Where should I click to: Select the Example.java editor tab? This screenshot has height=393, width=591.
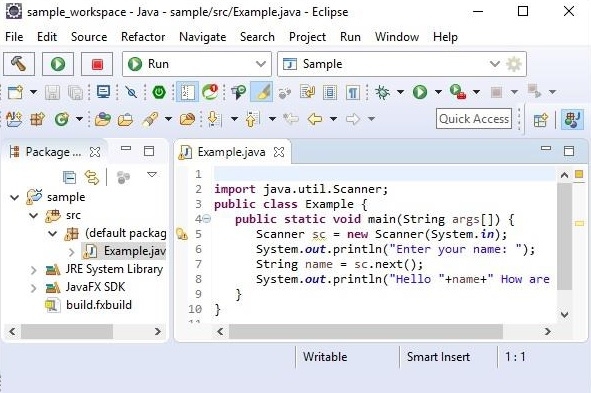coord(231,152)
